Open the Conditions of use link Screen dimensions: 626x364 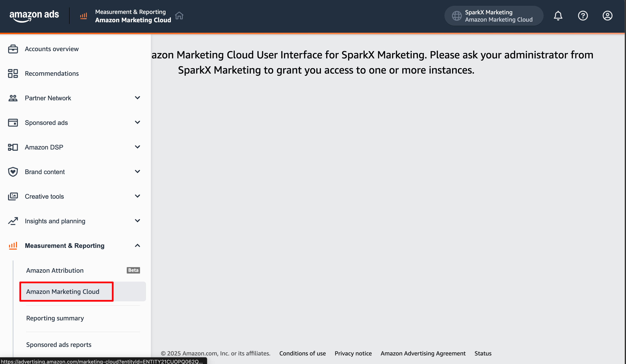pyautogui.click(x=302, y=353)
